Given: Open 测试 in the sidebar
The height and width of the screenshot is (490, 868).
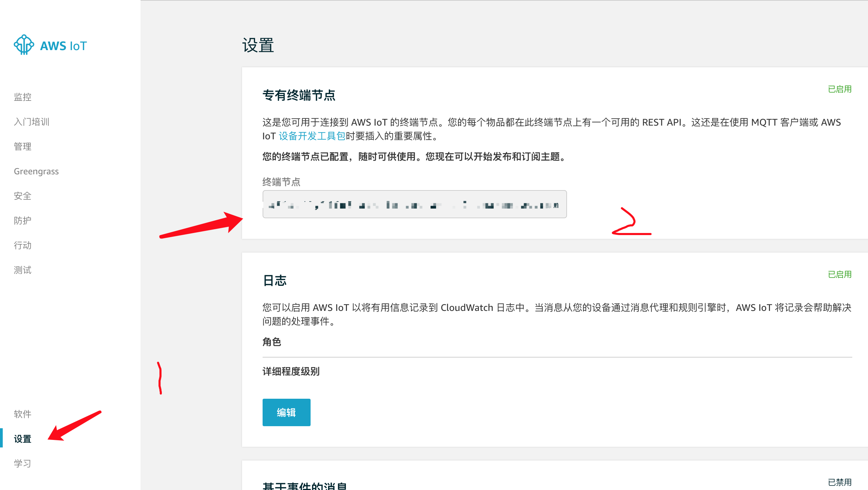Looking at the screenshot, I should [22, 270].
